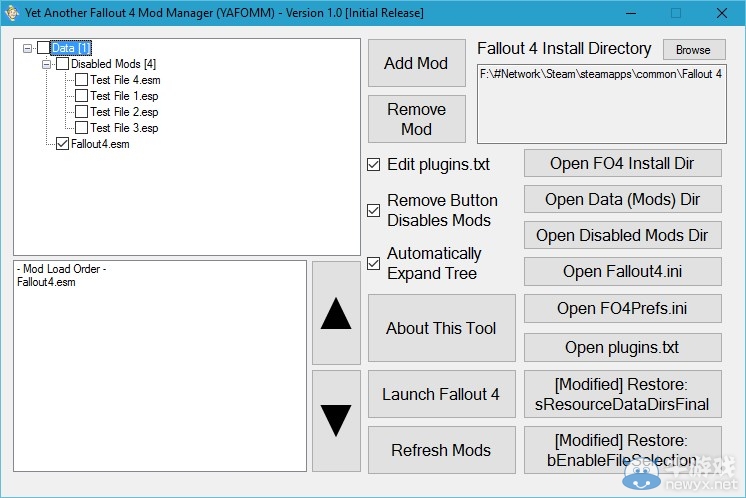The height and width of the screenshot is (498, 746).
Task: Click the install directory path text box
Action: click(x=601, y=104)
